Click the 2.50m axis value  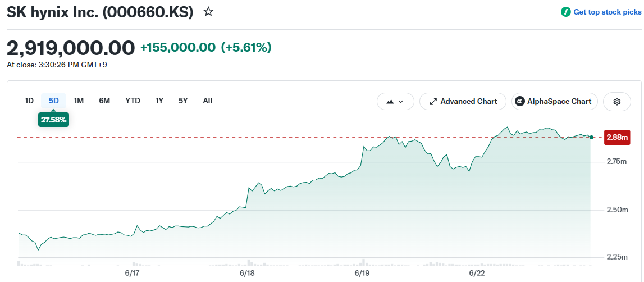(617, 210)
